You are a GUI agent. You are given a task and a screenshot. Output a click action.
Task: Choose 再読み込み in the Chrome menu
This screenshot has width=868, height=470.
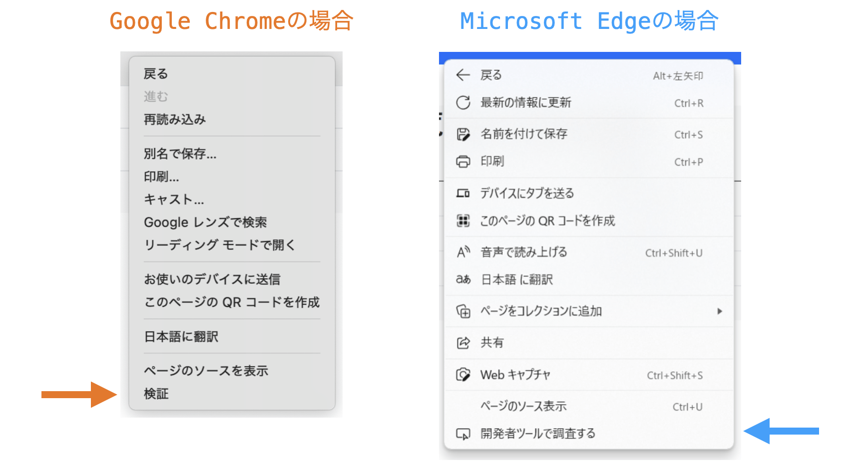(175, 119)
